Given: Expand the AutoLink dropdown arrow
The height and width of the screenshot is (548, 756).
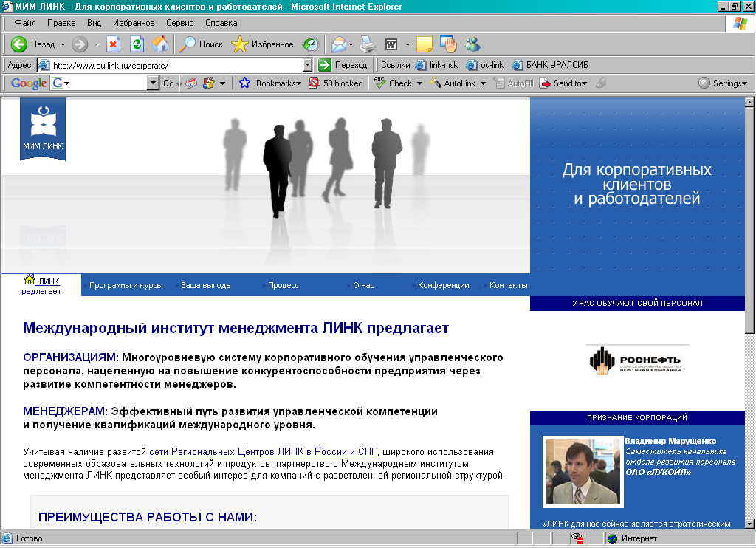Looking at the screenshot, I should pos(483,83).
